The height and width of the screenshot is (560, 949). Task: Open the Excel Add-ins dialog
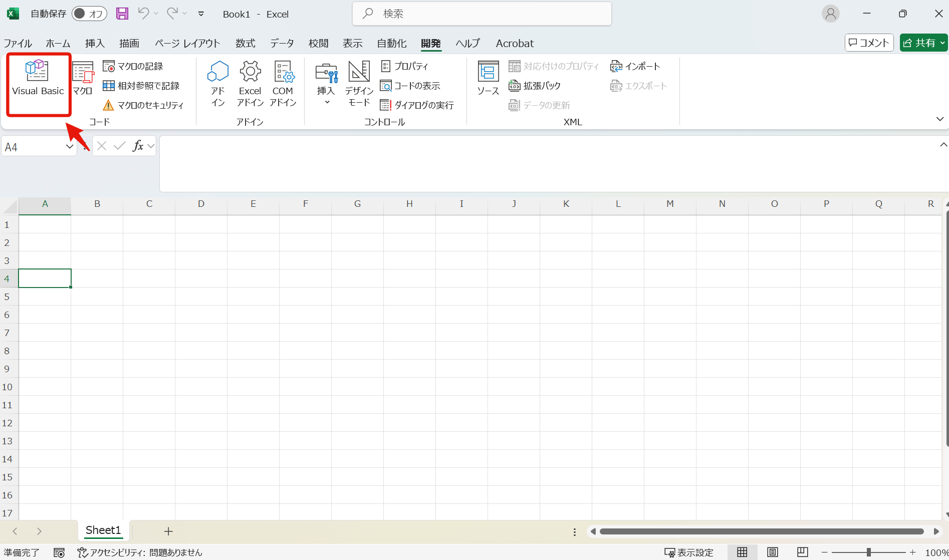250,83
